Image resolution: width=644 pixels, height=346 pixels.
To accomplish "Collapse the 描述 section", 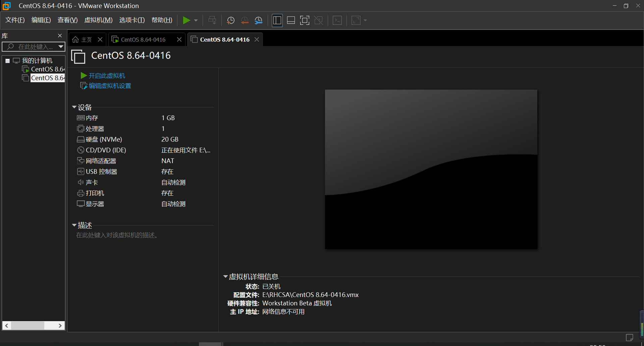I will (74, 225).
